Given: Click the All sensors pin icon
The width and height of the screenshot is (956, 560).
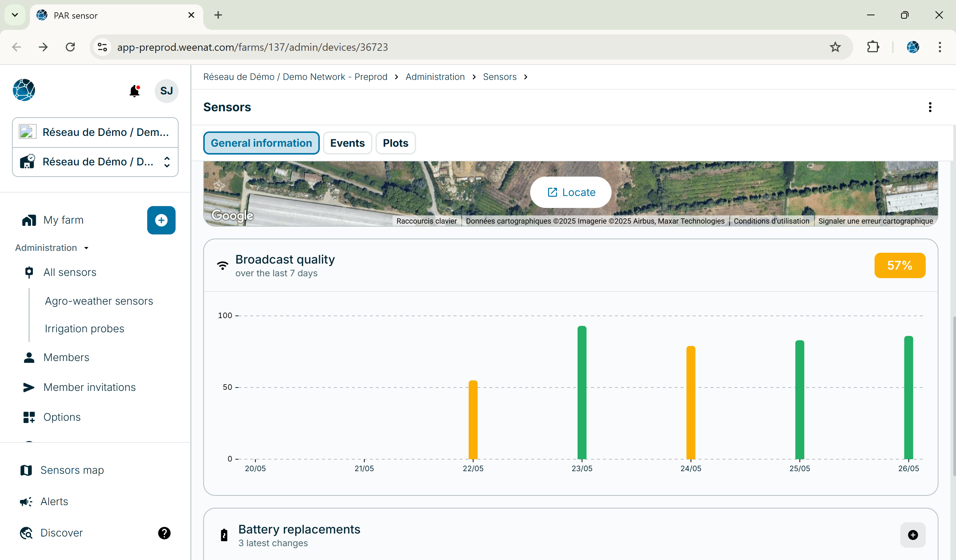Looking at the screenshot, I should [x=29, y=272].
